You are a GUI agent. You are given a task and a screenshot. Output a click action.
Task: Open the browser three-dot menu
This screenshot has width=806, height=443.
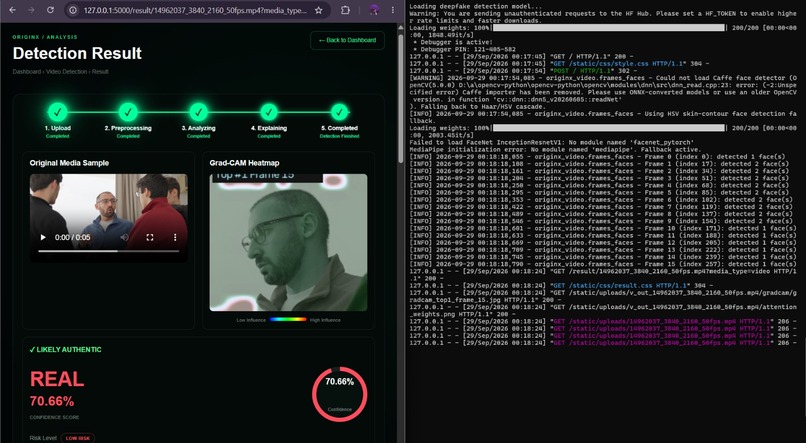coord(393,10)
